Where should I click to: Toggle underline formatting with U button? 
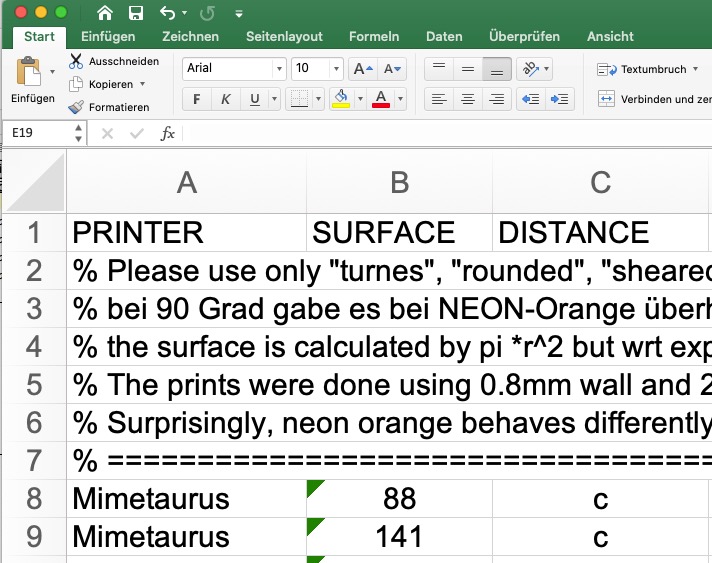click(255, 99)
